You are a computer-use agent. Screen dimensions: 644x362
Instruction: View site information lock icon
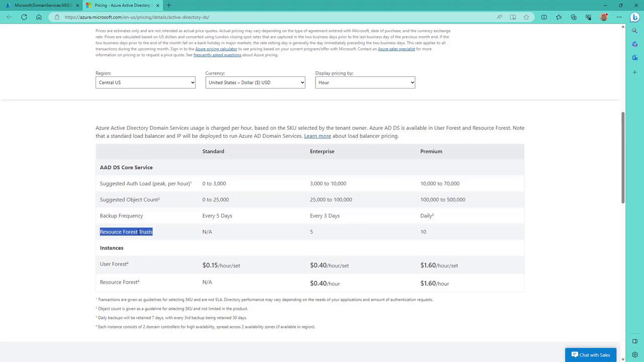pos(57,17)
